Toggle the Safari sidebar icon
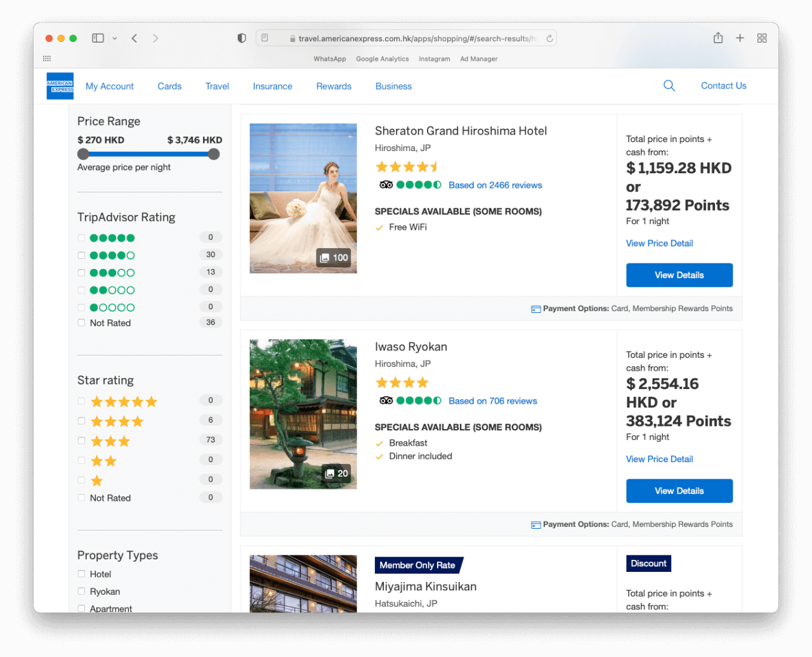The height and width of the screenshot is (657, 812). [98, 38]
